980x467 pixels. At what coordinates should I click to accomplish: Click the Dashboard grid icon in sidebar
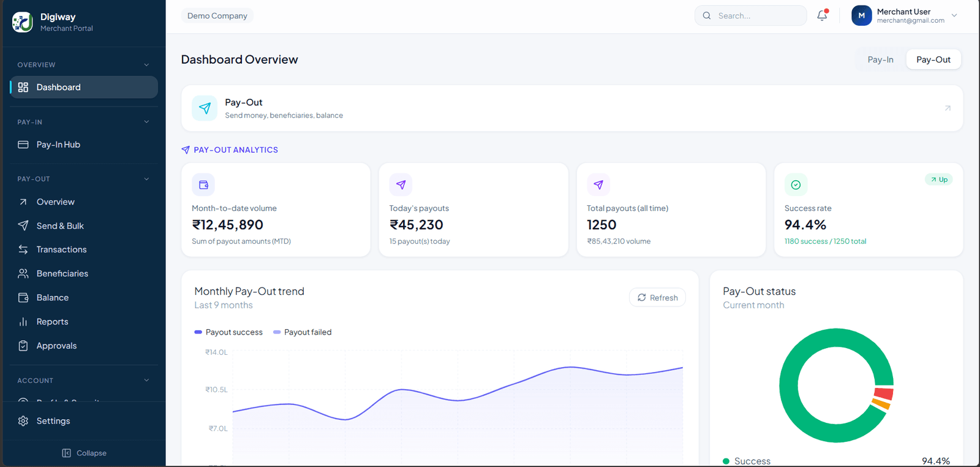(23, 87)
